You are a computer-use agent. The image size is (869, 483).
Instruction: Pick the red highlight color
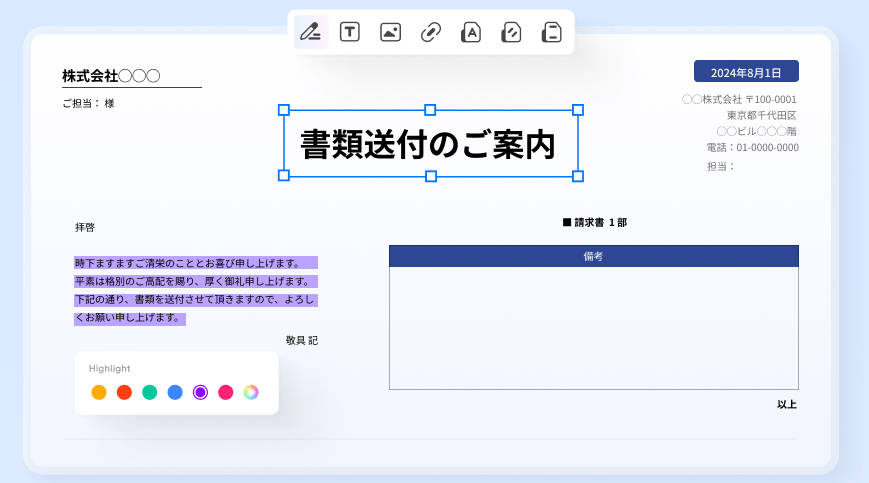coord(124,392)
